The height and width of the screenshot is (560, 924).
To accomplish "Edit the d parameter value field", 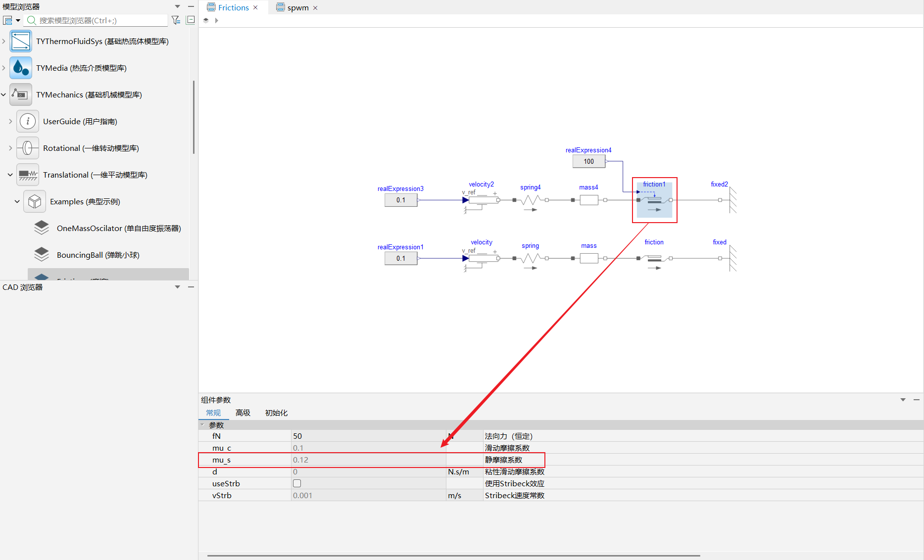I will pyautogui.click(x=368, y=471).
